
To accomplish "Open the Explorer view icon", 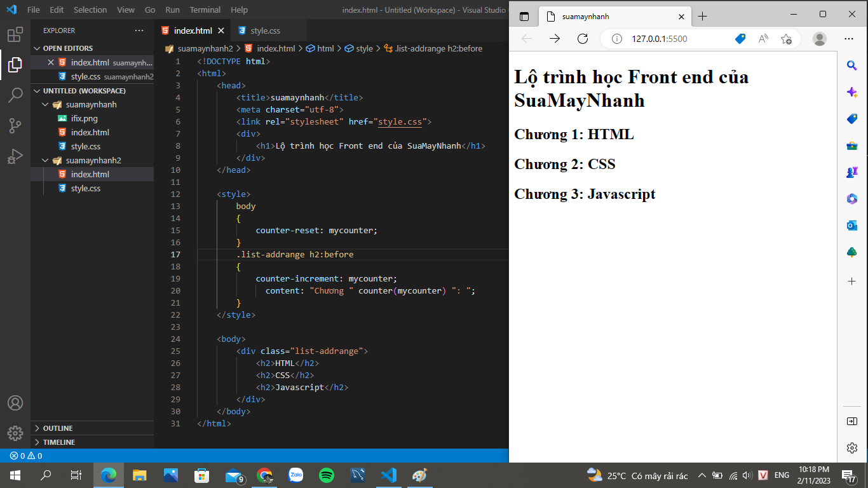I will coord(15,65).
